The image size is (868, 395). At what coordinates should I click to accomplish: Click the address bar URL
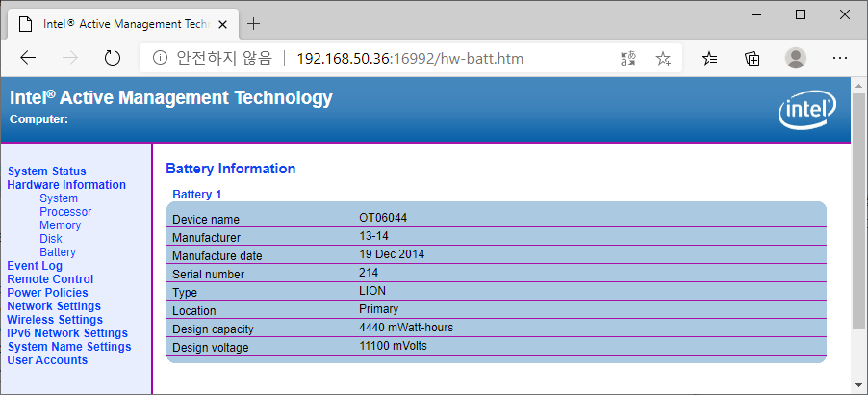(x=410, y=58)
